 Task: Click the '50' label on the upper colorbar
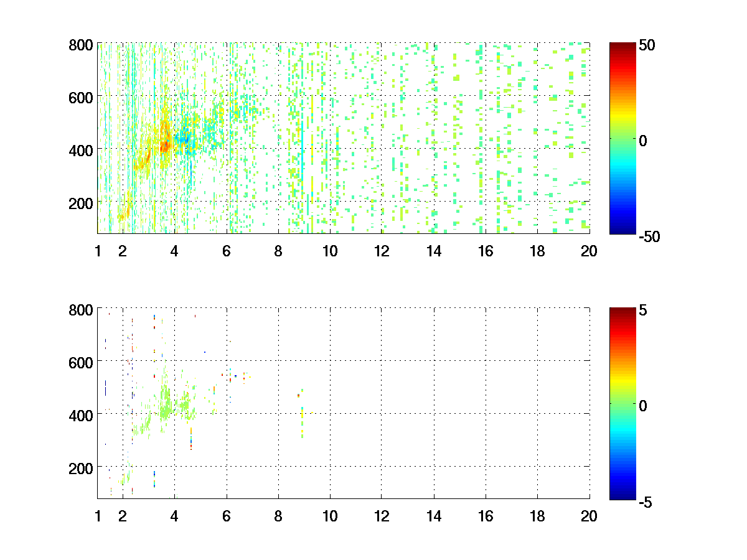647,45
